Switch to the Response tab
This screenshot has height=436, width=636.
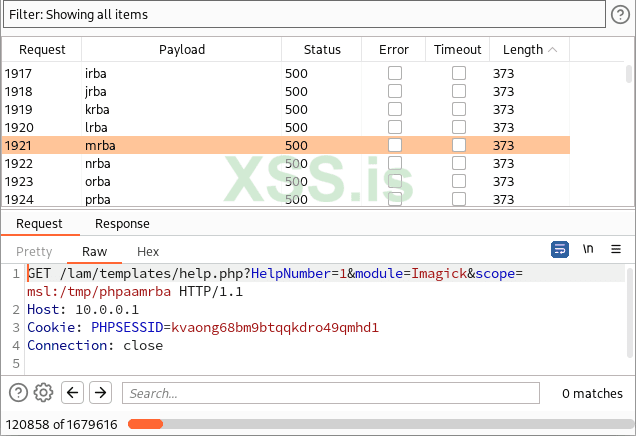click(122, 223)
